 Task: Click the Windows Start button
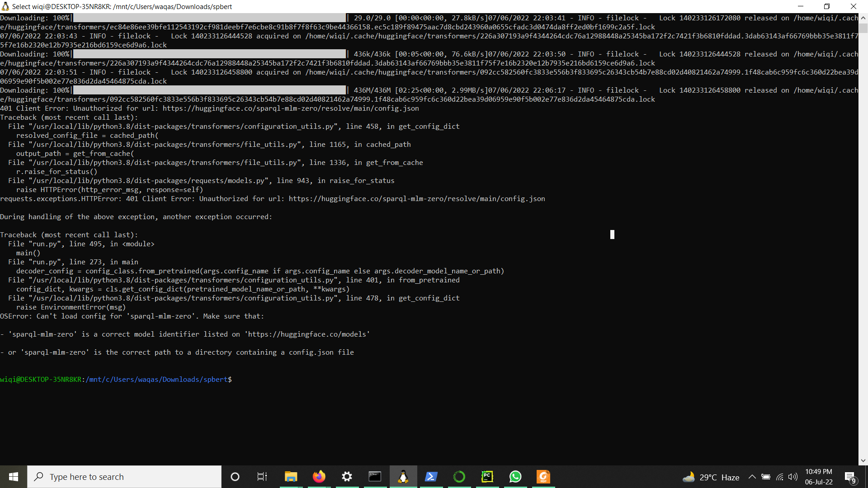tap(14, 477)
